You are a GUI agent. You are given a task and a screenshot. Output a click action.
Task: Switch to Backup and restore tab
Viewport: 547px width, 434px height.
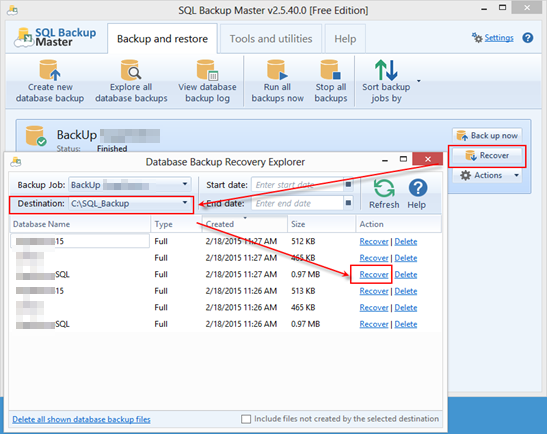click(162, 39)
